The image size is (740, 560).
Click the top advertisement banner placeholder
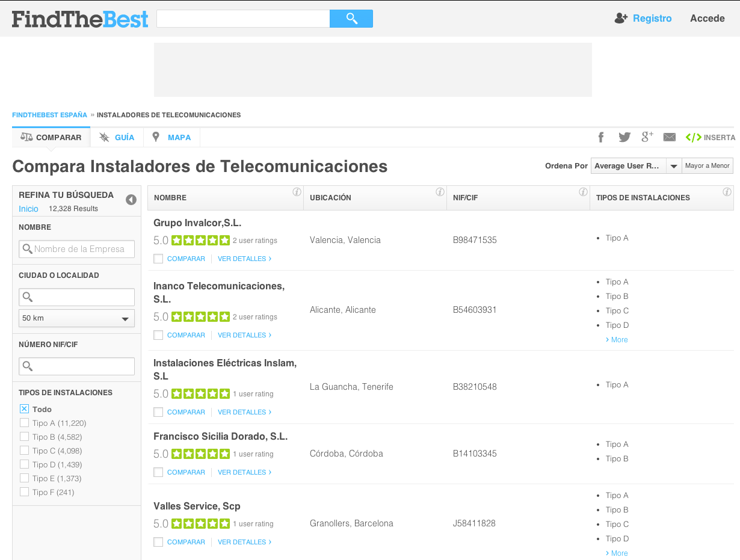pos(373,70)
